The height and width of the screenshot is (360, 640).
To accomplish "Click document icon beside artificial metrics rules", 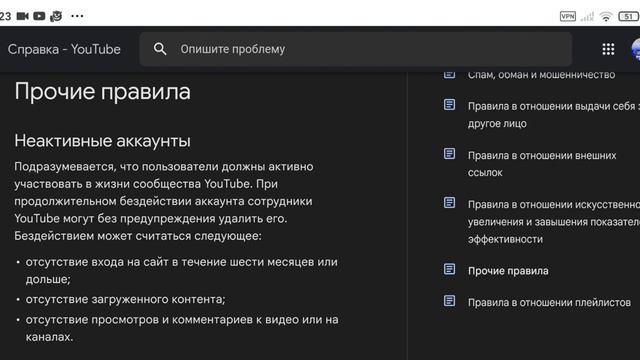I will pyautogui.click(x=449, y=202).
